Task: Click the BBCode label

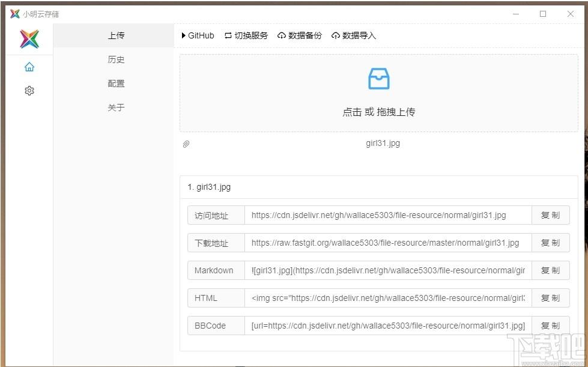Action: pos(216,326)
